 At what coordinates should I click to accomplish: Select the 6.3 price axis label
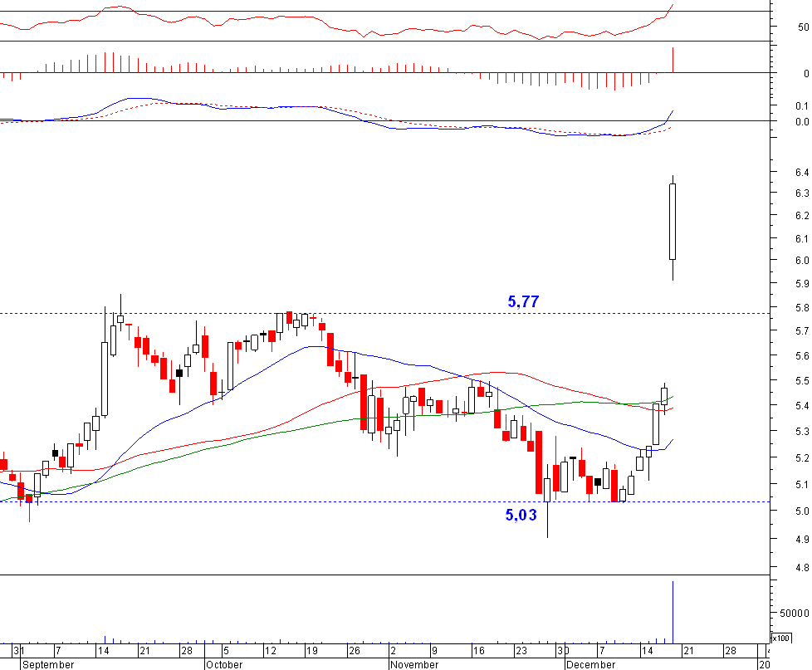pos(802,193)
